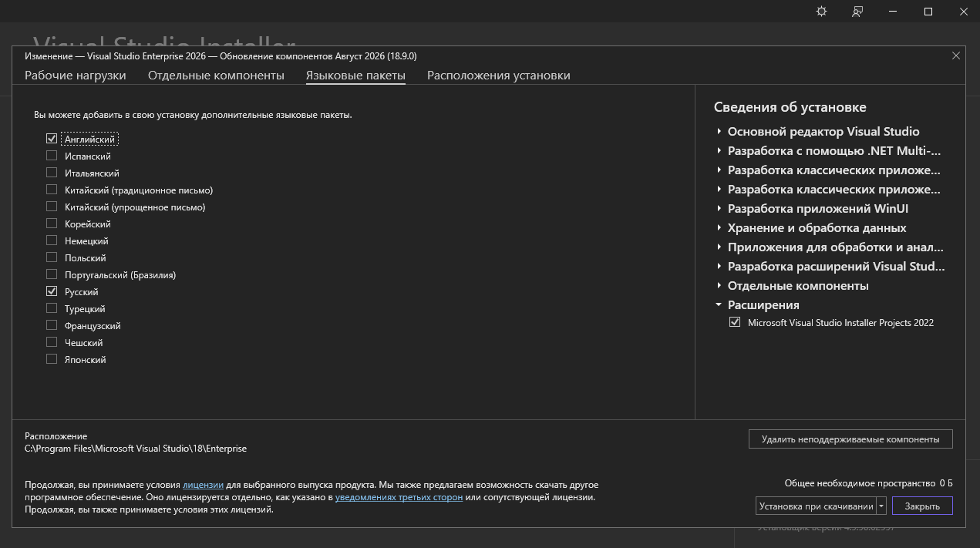
Task: Enable the Турецкий language pack
Action: coord(52,308)
